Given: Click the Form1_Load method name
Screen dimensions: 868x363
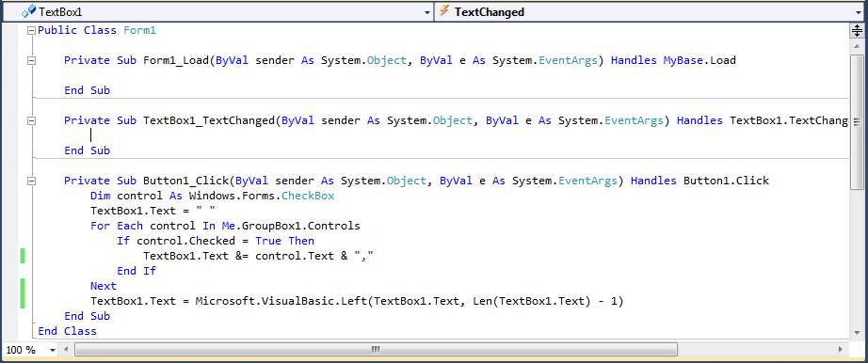Looking at the screenshot, I should [x=176, y=60].
